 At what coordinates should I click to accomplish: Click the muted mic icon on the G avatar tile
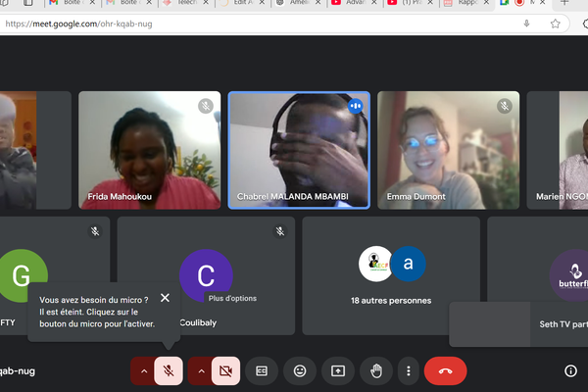pos(95,231)
